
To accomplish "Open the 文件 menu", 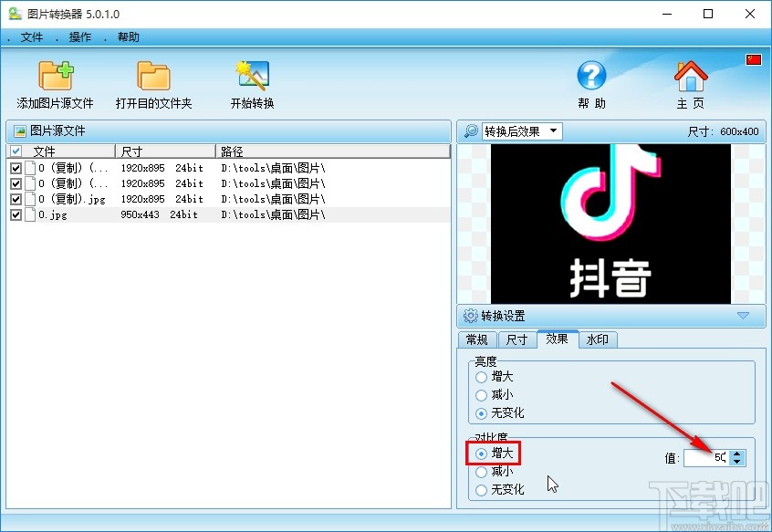I will pos(32,37).
